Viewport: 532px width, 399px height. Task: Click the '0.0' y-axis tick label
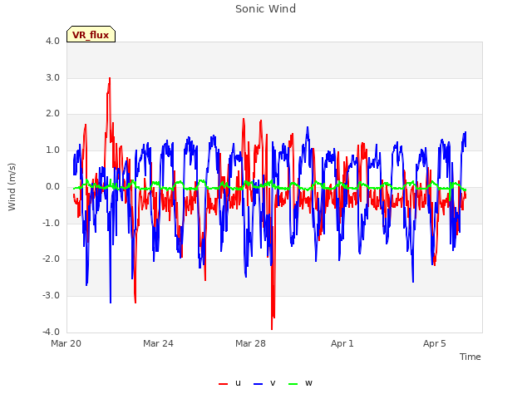pyautogui.click(x=52, y=186)
